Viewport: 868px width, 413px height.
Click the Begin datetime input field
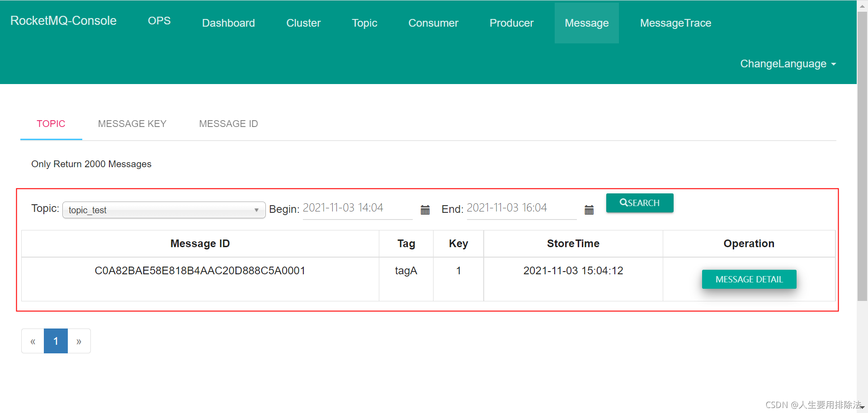[x=358, y=208]
